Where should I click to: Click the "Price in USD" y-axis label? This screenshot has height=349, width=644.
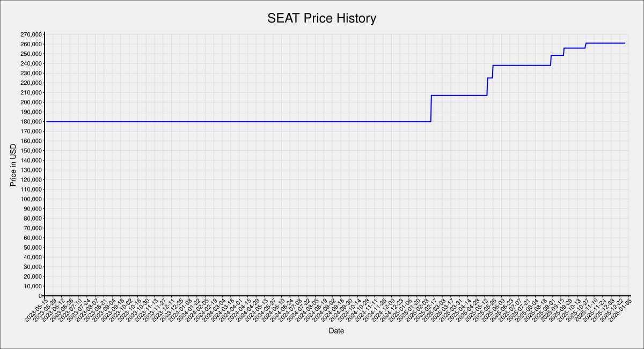13,165
